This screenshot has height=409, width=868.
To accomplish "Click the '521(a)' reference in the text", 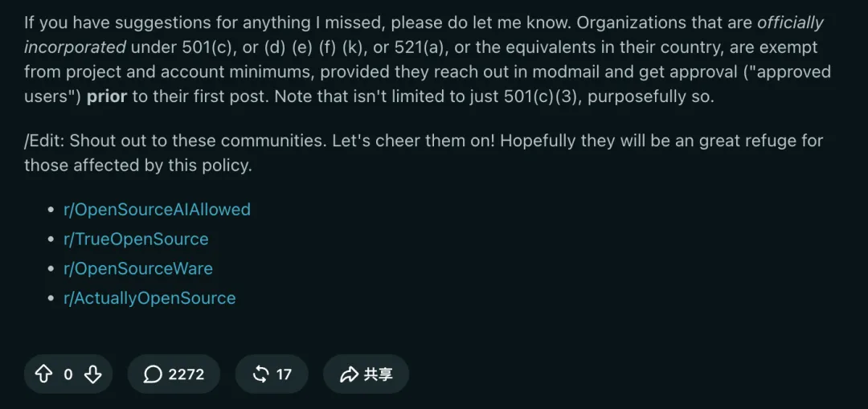I will point(420,47).
